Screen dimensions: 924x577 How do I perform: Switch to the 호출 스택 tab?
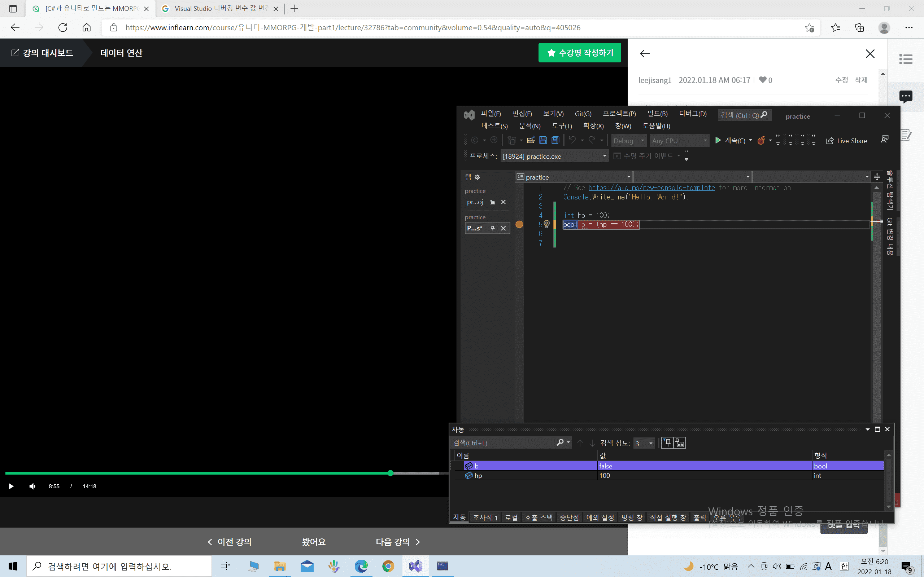coord(539,517)
